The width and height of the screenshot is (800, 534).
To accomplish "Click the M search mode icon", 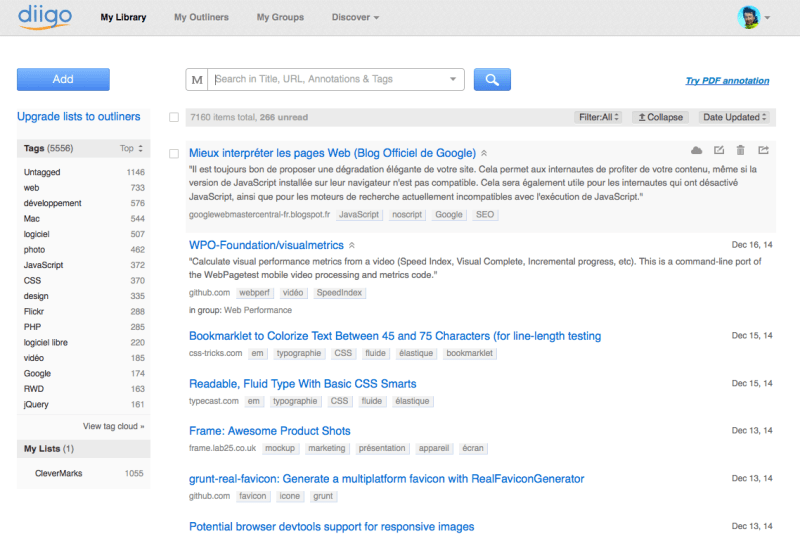I will (x=197, y=80).
